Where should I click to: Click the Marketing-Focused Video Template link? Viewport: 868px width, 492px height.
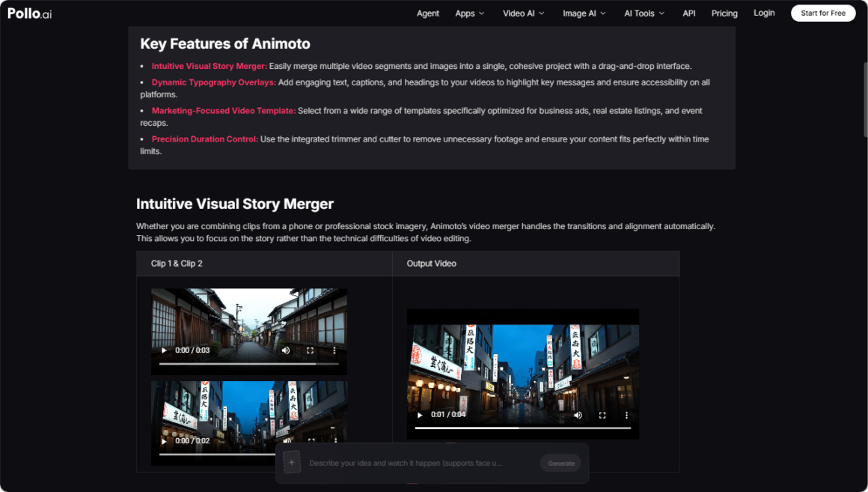(224, 111)
